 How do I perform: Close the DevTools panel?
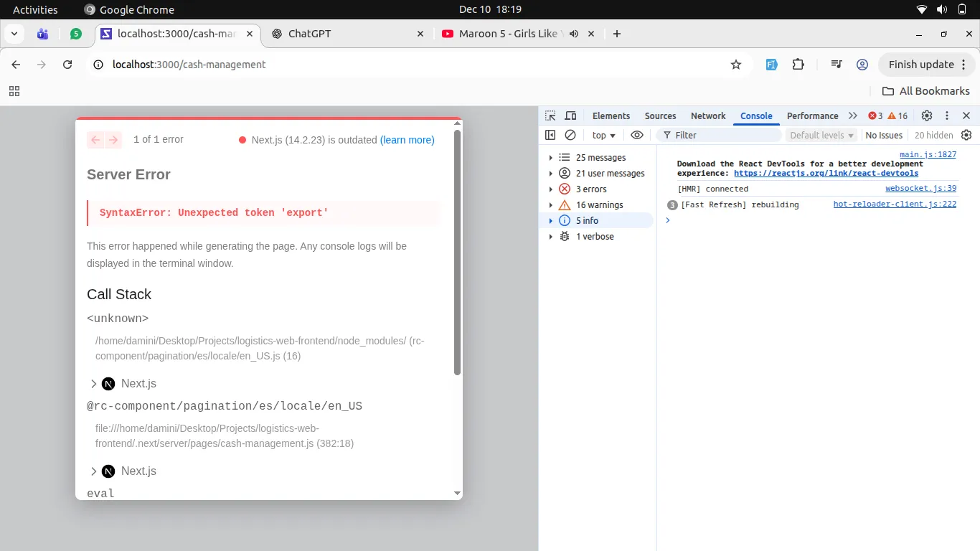click(966, 116)
